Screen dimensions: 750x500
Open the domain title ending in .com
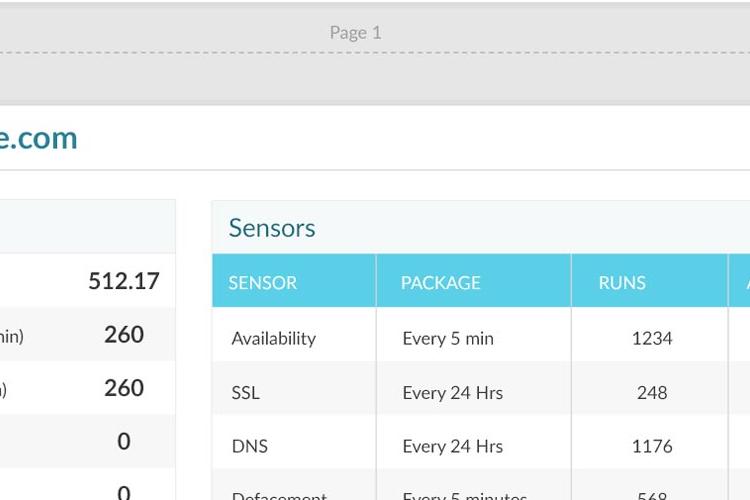38,139
